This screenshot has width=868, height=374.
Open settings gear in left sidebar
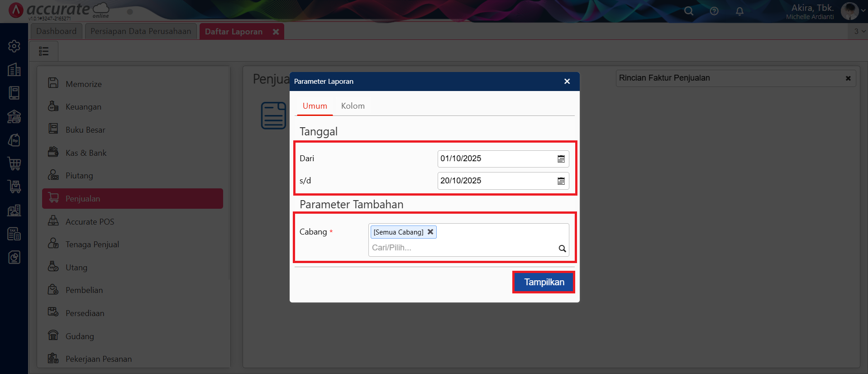pos(14,46)
